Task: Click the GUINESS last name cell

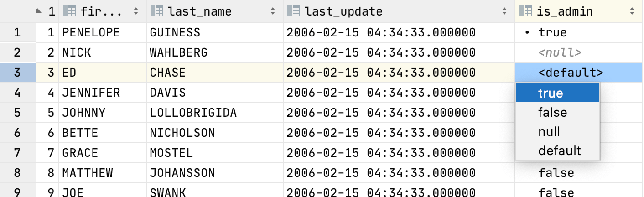Action: [x=175, y=32]
